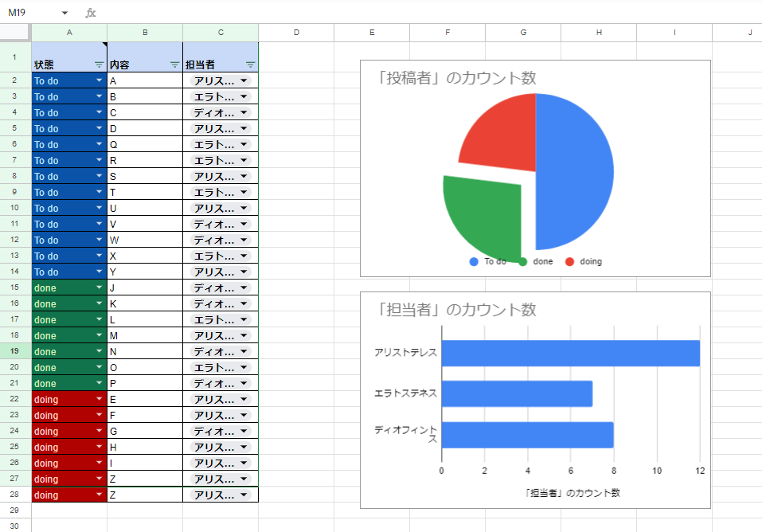This screenshot has height=532, width=762.
Task: Click the blue To do pie slice
Action: click(576, 172)
